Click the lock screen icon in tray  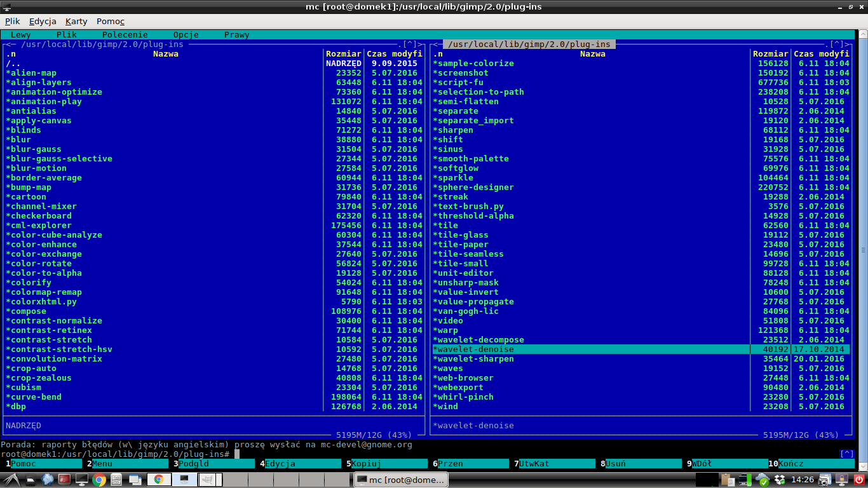pyautogui.click(x=843, y=480)
